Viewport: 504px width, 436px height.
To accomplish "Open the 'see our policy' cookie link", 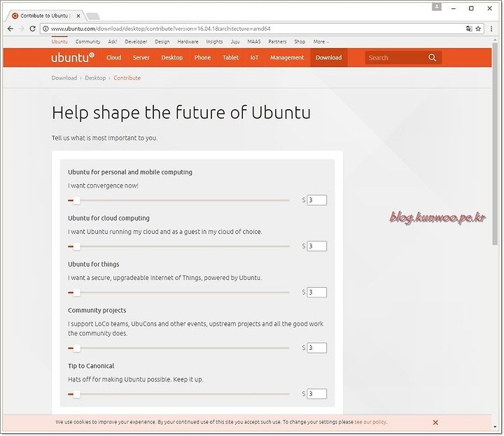I will [x=370, y=422].
